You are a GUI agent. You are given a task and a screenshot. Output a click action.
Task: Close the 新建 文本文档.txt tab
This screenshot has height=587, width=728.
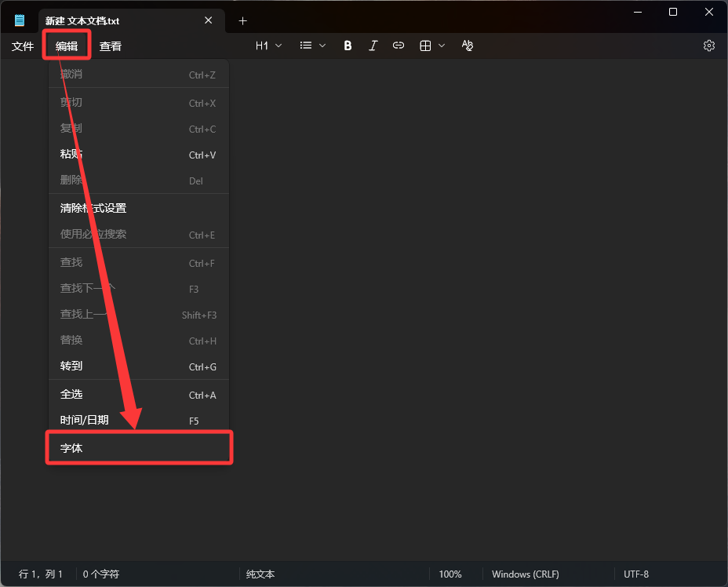tap(209, 20)
